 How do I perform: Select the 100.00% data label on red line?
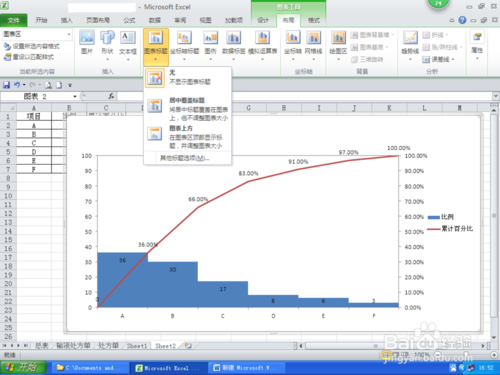point(398,148)
